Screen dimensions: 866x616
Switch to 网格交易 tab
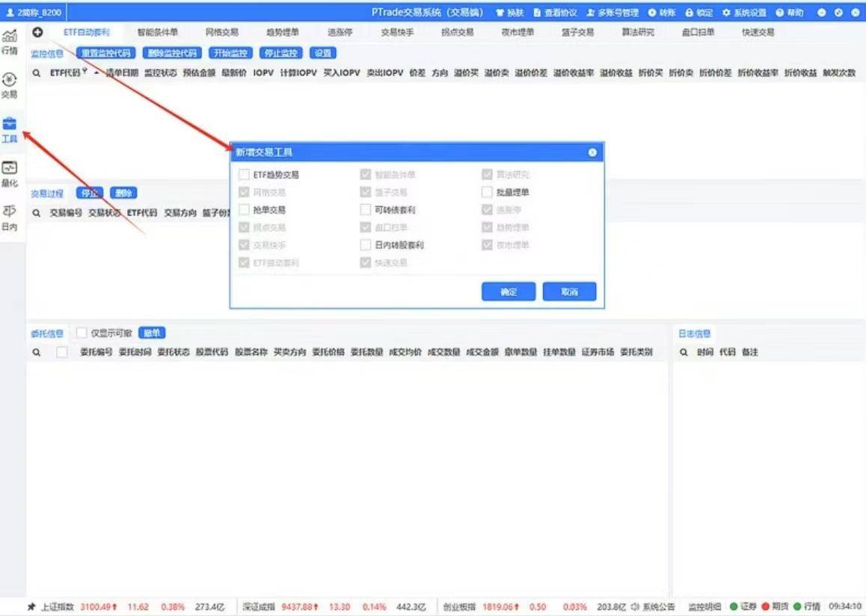[221, 32]
